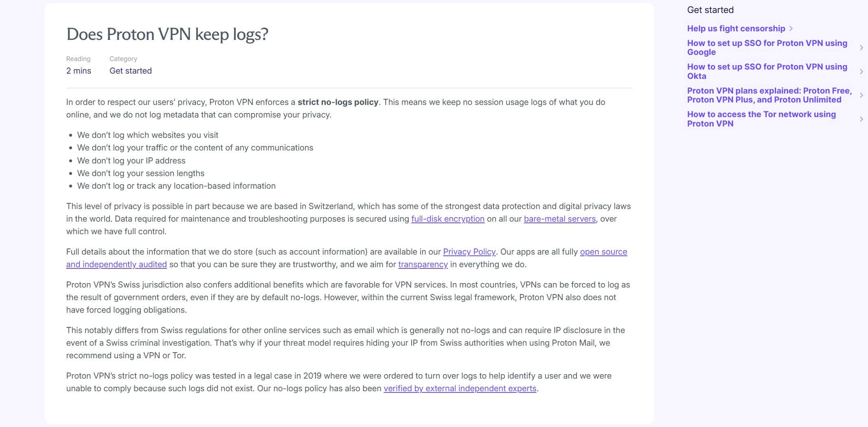This screenshot has width=868, height=427.
Task: Open the "Privacy Policy" link
Action: pyautogui.click(x=469, y=252)
